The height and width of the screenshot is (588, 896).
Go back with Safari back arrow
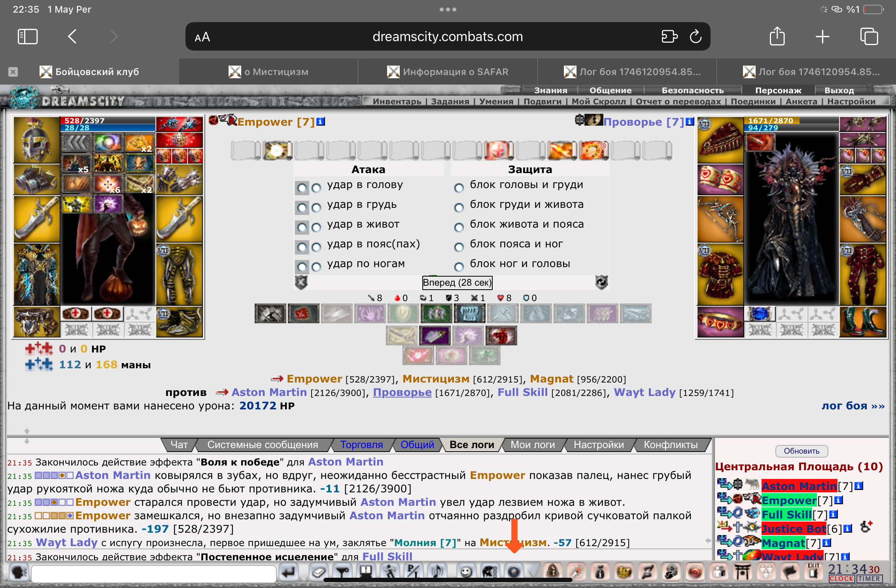point(72,36)
